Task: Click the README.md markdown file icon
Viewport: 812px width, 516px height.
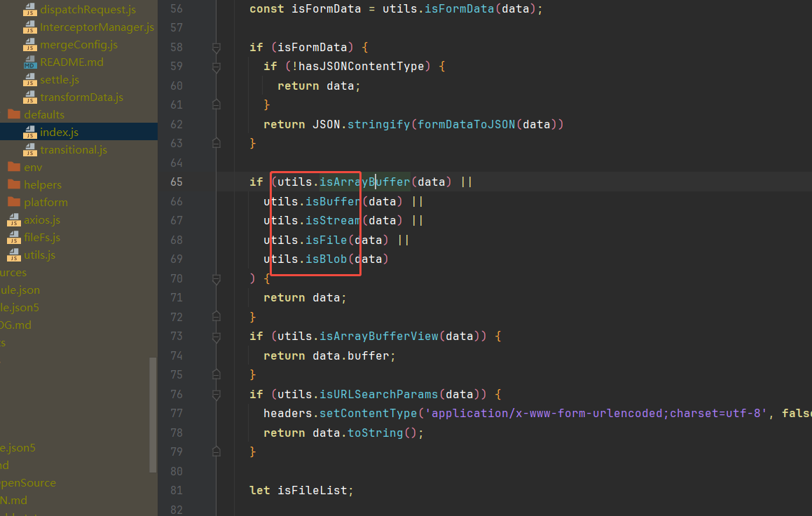Action: click(x=29, y=62)
